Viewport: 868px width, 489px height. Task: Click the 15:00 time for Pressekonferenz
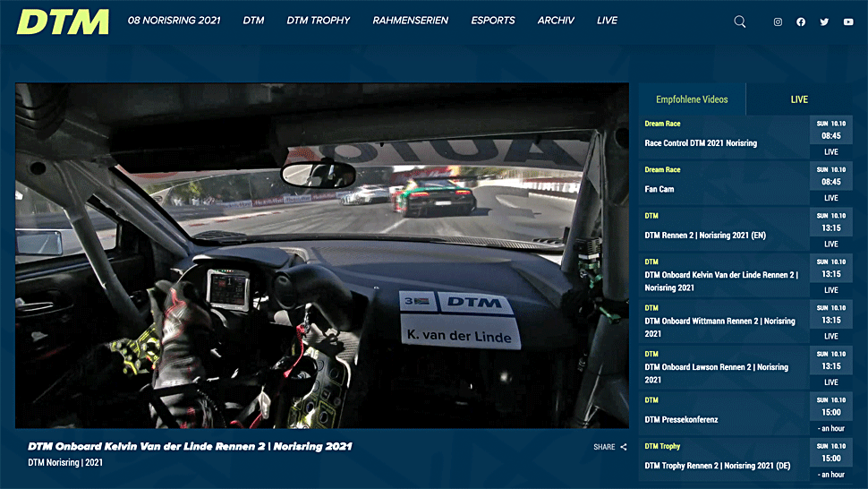click(831, 412)
